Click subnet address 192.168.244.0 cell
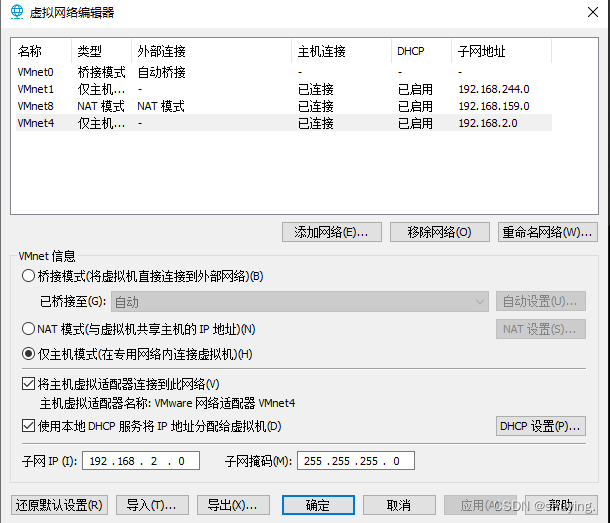This screenshot has width=610, height=523. [x=494, y=89]
